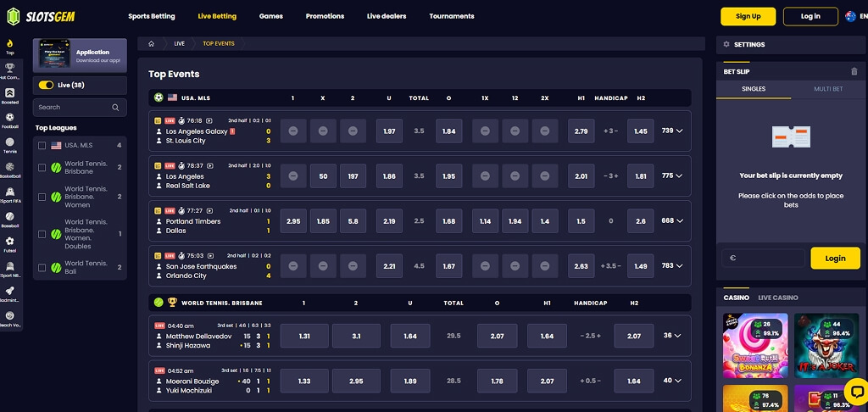
Task: Open the Application download banner
Action: coord(80,55)
